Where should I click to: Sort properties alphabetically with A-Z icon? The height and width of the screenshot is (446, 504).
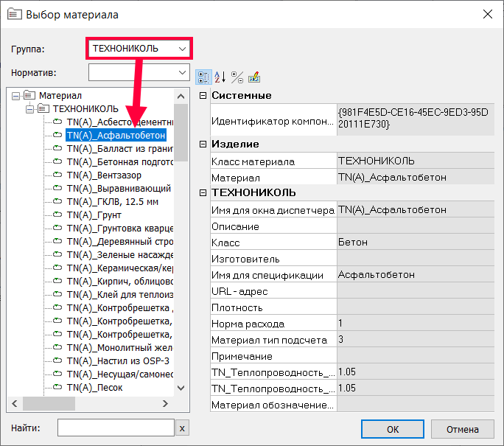[220, 77]
